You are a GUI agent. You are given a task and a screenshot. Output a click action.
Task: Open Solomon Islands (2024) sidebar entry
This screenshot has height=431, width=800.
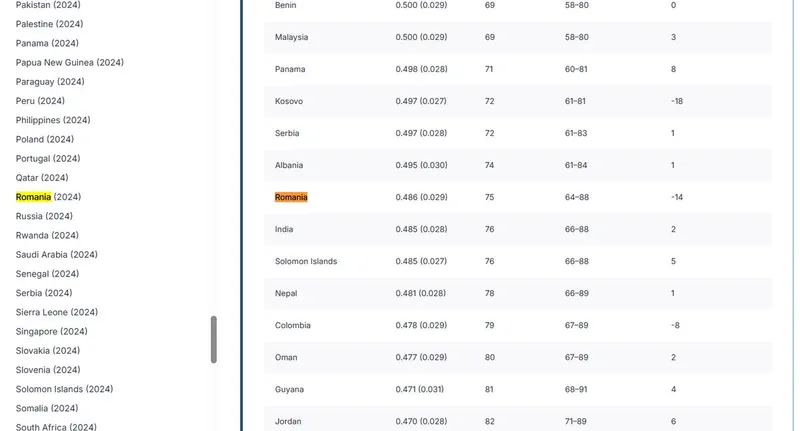tap(64, 389)
